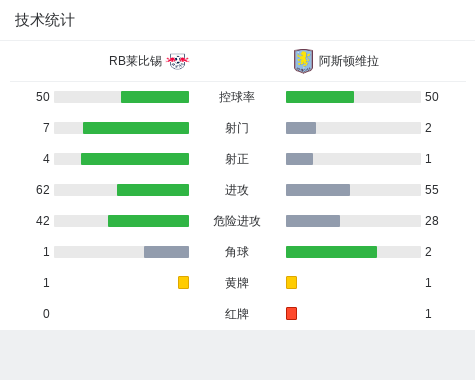Click Aston Villa's gray 射门 bar

coord(301,128)
